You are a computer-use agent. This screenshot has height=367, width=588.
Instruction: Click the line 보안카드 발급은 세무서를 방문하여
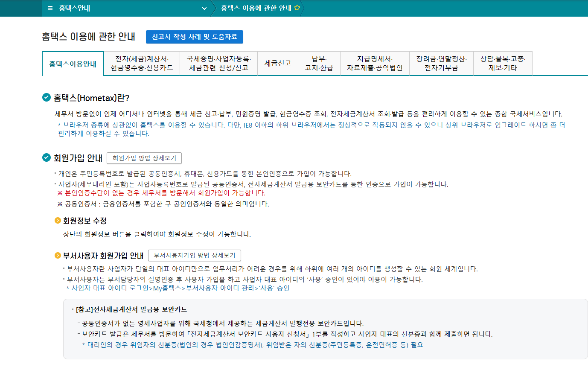coord(287,334)
